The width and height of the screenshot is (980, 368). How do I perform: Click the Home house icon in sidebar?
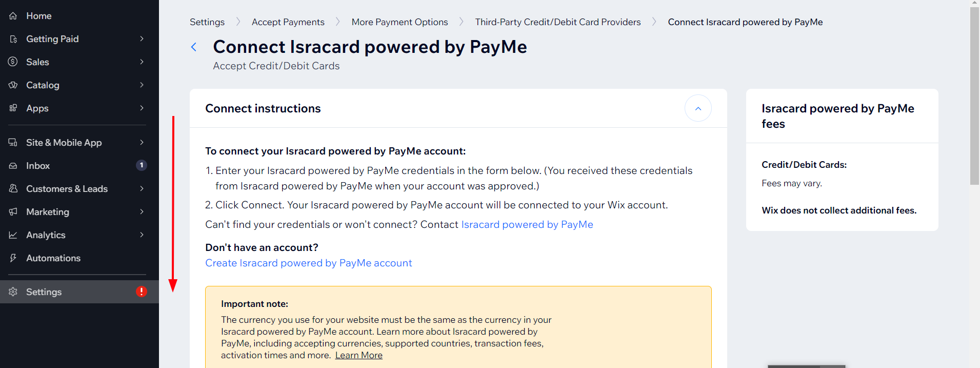pos(13,16)
